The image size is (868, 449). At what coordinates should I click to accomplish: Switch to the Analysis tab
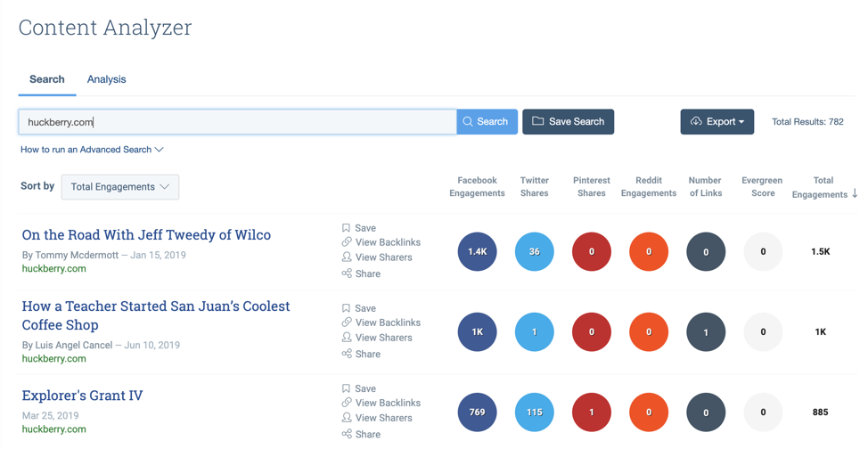coord(106,79)
